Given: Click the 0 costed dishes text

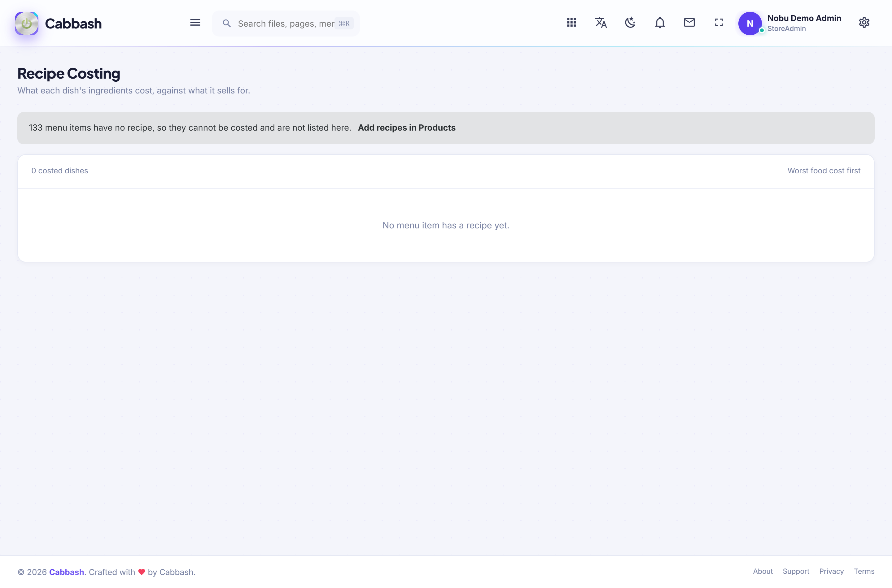Looking at the screenshot, I should 60,171.
